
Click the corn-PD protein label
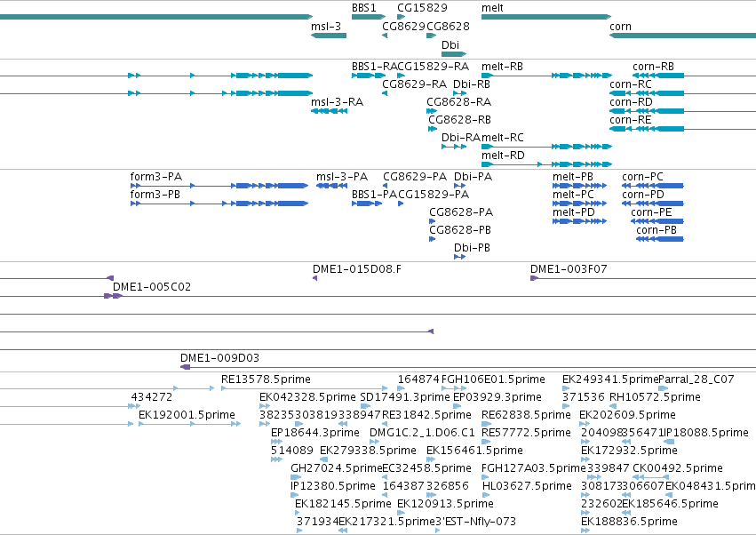tap(642, 195)
